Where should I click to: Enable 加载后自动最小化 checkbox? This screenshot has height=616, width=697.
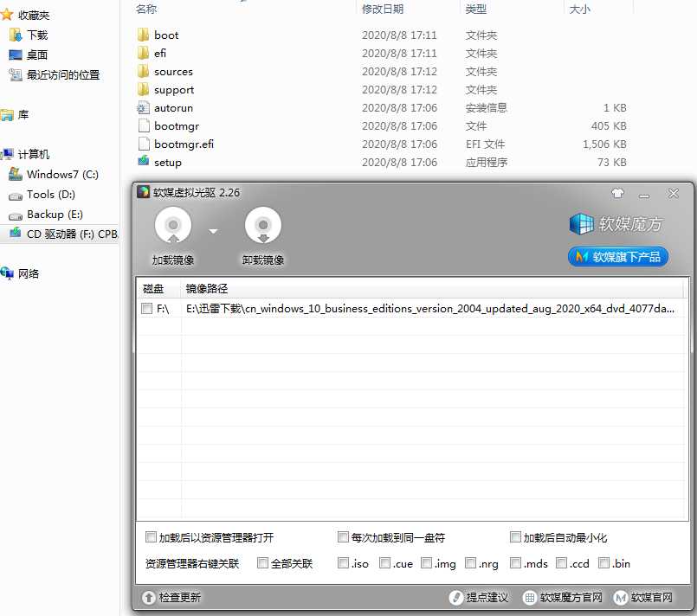click(515, 537)
